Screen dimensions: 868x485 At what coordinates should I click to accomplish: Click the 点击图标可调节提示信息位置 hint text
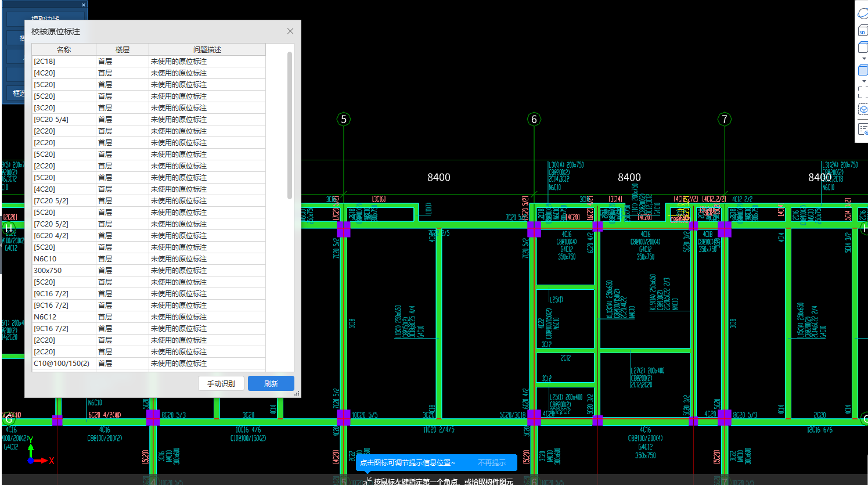408,463
